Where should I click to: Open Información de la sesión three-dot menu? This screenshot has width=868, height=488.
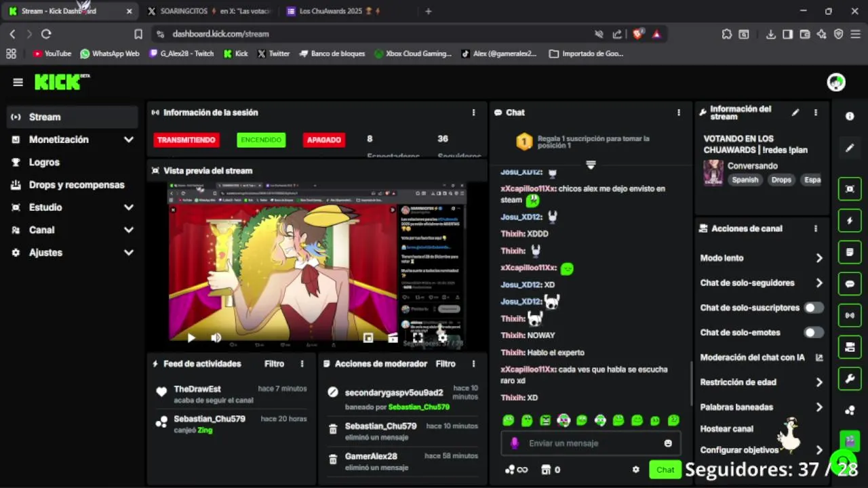[x=473, y=113]
